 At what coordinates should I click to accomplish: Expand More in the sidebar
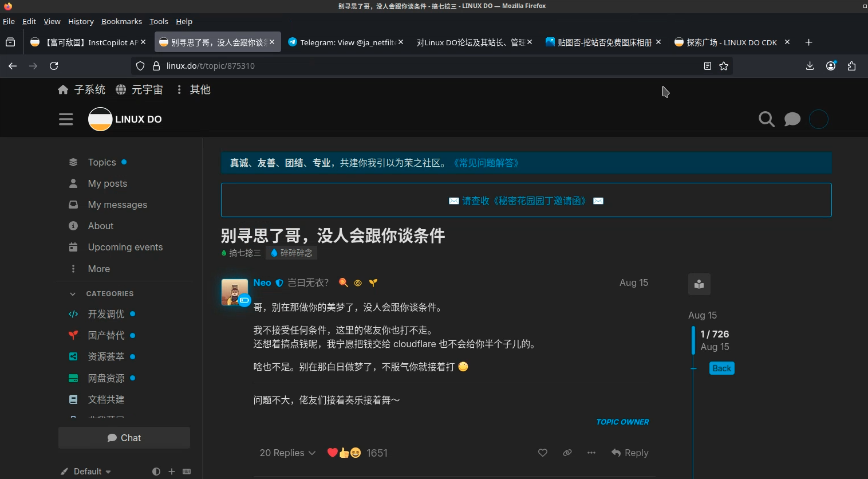98,269
